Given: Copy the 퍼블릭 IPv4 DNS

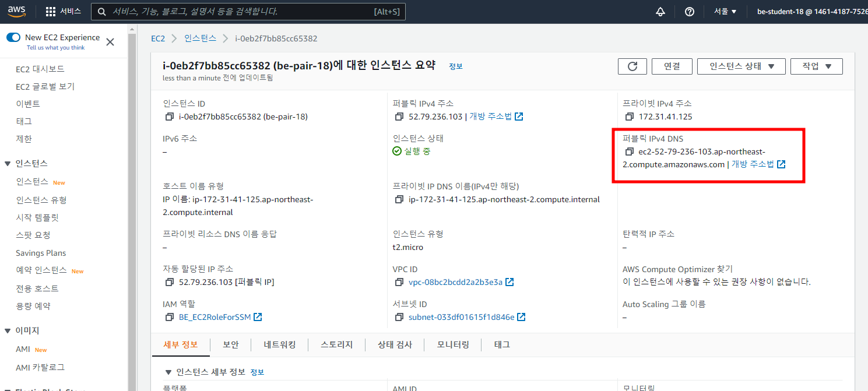Looking at the screenshot, I should [x=629, y=152].
